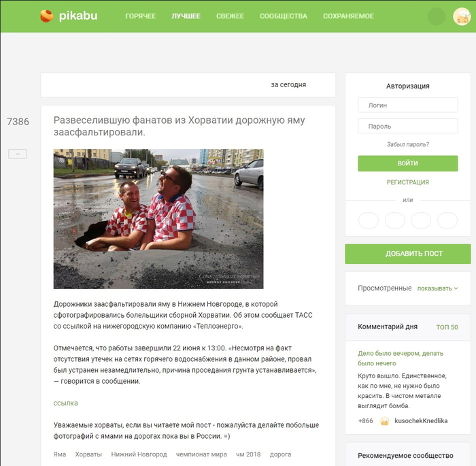Open the Croatian fans pothole photo
The width and height of the screenshot is (476, 466).
158,219
